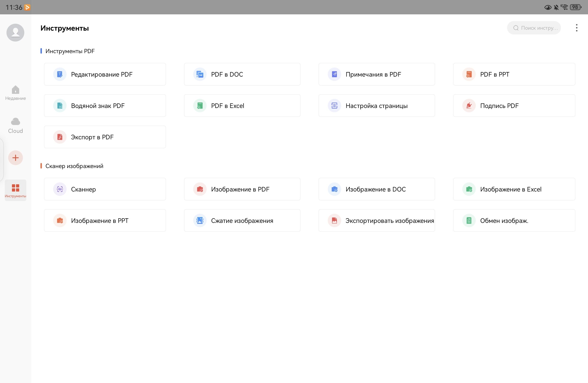Viewport: 588px width, 383px height.
Task: Open Экспорт в PDF tool
Action: click(x=105, y=137)
